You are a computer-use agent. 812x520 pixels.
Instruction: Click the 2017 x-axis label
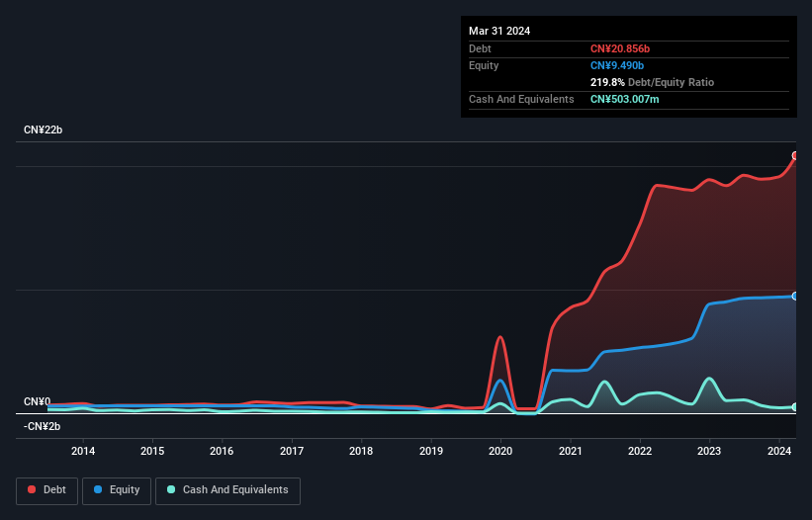tap(292, 451)
